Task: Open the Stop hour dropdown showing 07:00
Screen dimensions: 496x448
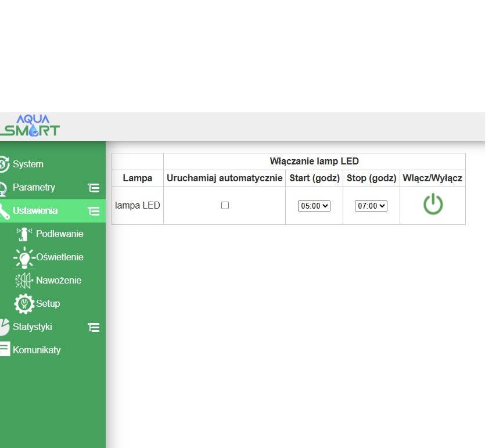Action: (x=371, y=206)
